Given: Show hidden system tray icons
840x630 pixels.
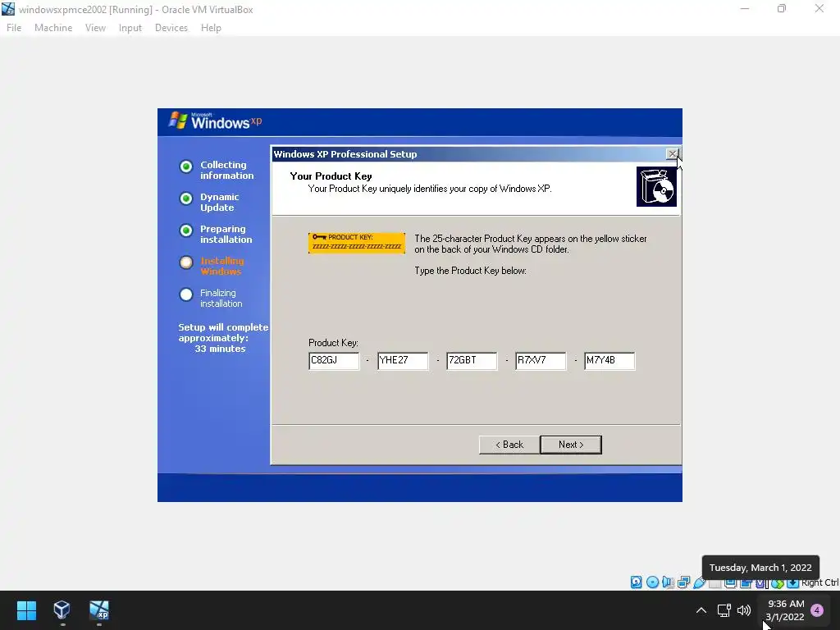Looking at the screenshot, I should (701, 610).
